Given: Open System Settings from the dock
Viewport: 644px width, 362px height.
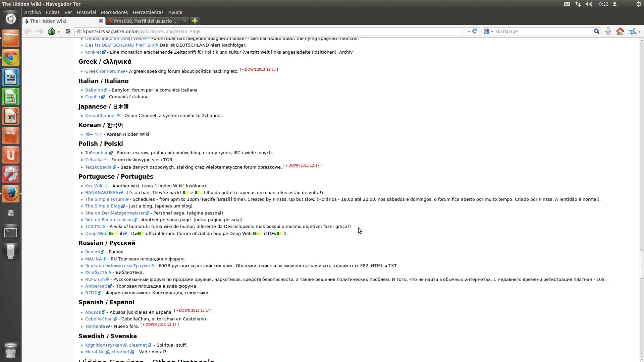Looking at the screenshot, I should pyautogui.click(x=11, y=174).
